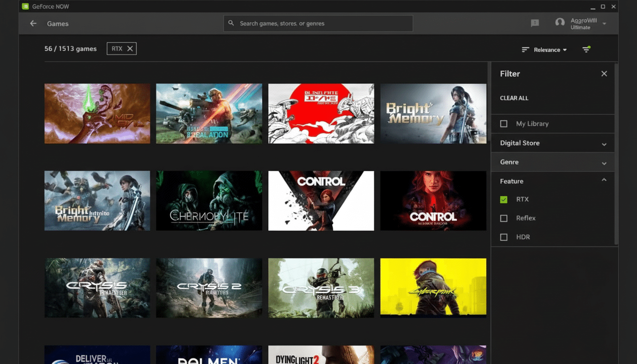Image resolution: width=637 pixels, height=364 pixels.
Task: Disable the RTX feature checkbox
Action: point(503,199)
